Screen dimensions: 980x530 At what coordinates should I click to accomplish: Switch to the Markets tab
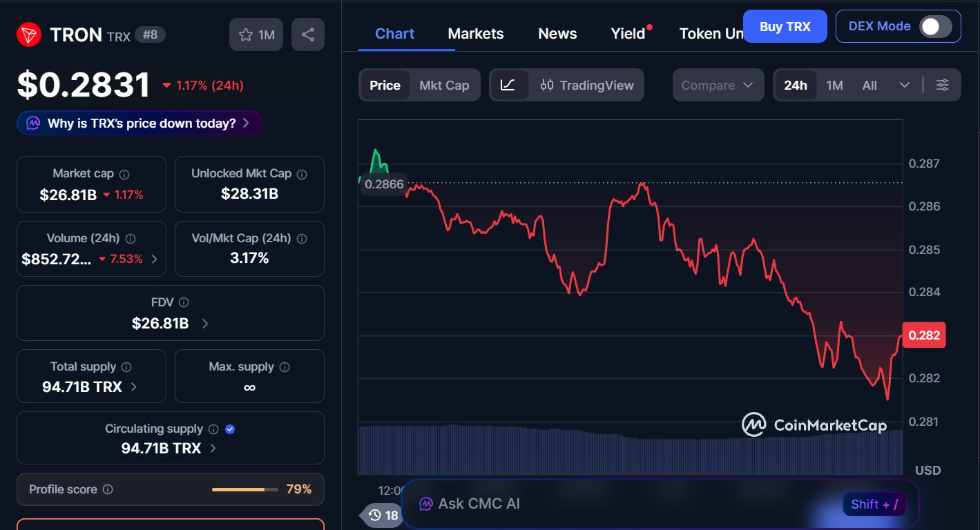point(475,33)
